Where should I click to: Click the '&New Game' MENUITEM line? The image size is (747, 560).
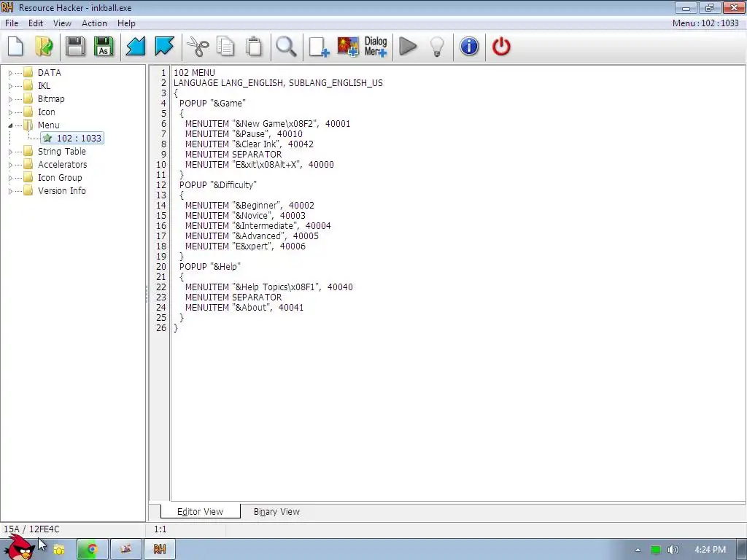(x=268, y=124)
